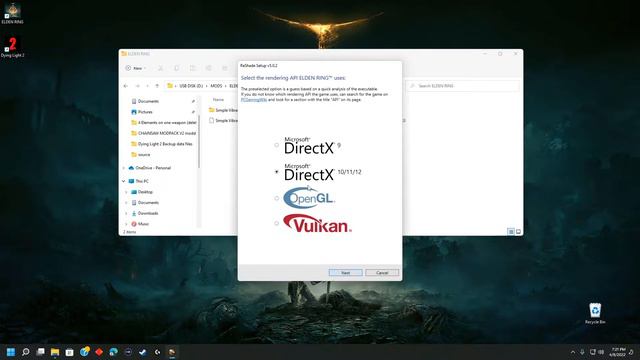640x360 pixels.
Task: Click the volume tray icon
Action: (601, 352)
